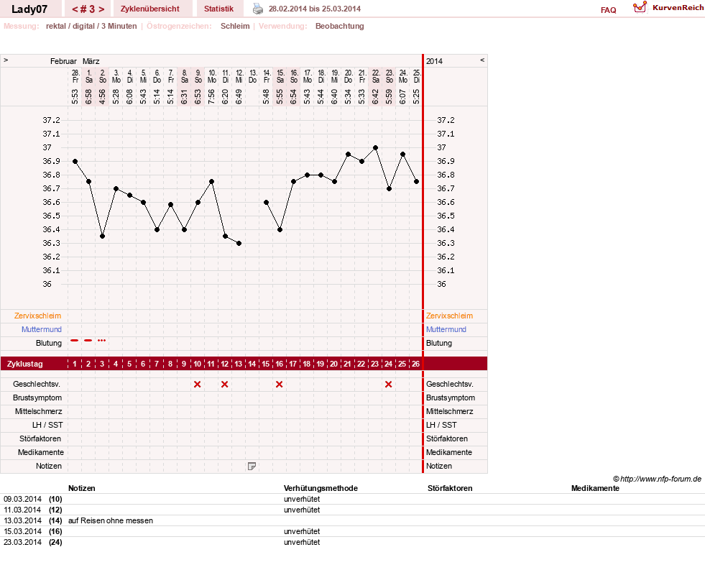Viewport: 705px width, 588px height.
Task: Click the 13. Do date header
Action: point(253,76)
